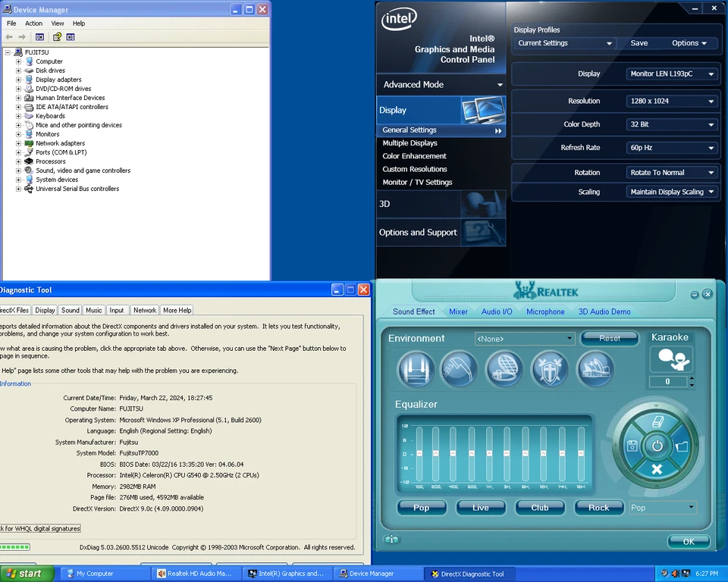Select the Rock equalizer preset
The width and height of the screenshot is (728, 582).
tap(598, 508)
